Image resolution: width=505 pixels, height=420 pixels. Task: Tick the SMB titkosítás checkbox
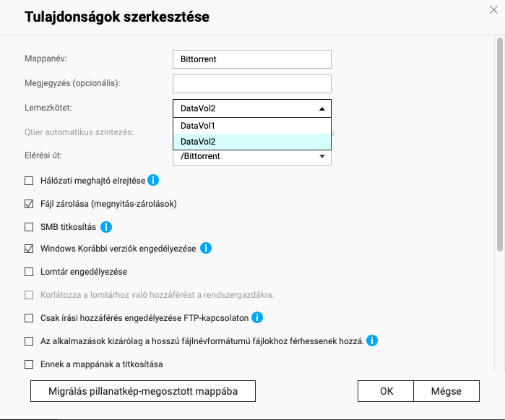point(29,227)
